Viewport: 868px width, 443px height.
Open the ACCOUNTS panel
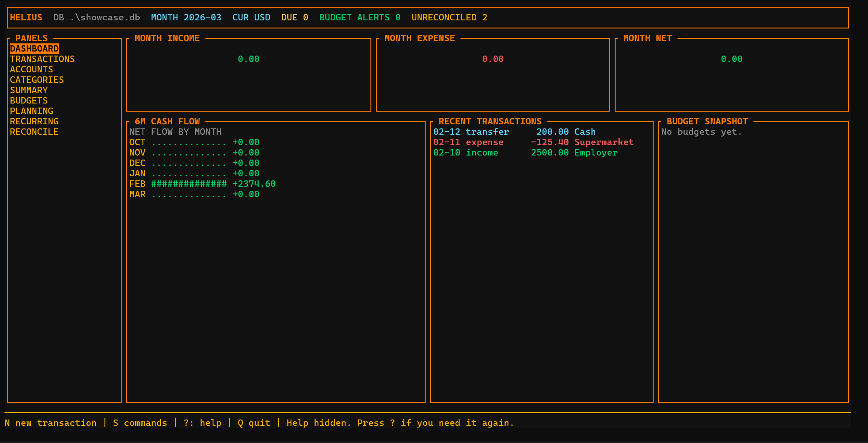point(31,69)
